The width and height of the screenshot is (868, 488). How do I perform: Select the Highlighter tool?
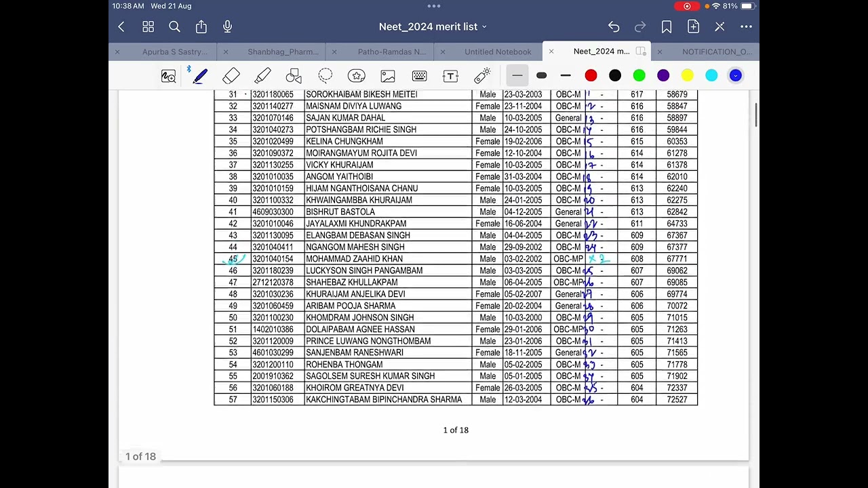tap(262, 76)
